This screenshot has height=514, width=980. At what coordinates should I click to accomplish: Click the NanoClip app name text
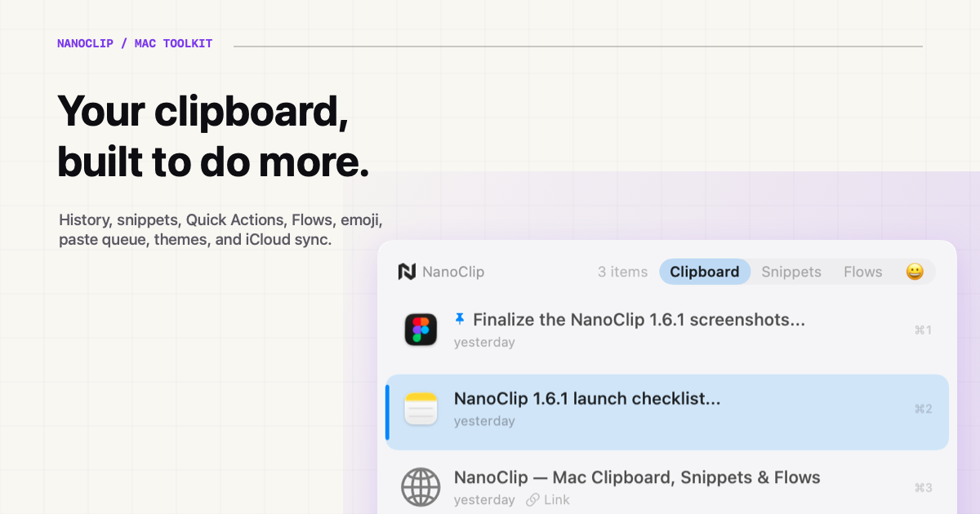pos(453,272)
